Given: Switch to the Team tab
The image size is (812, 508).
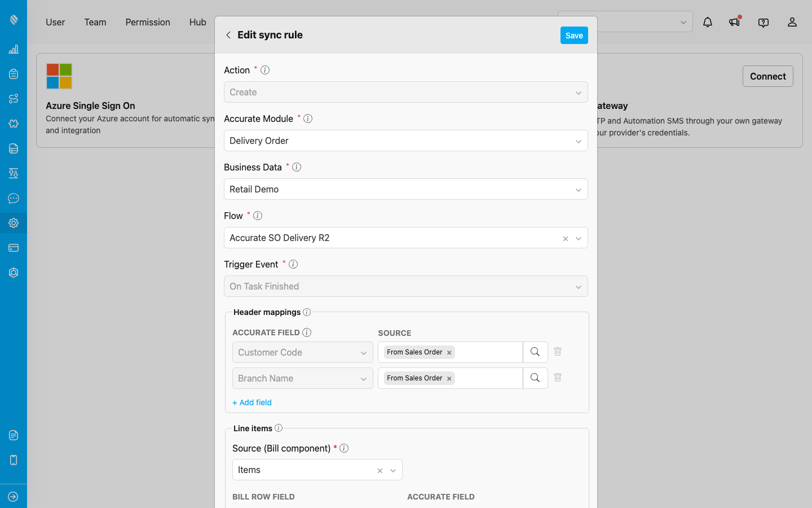Looking at the screenshot, I should (x=95, y=22).
